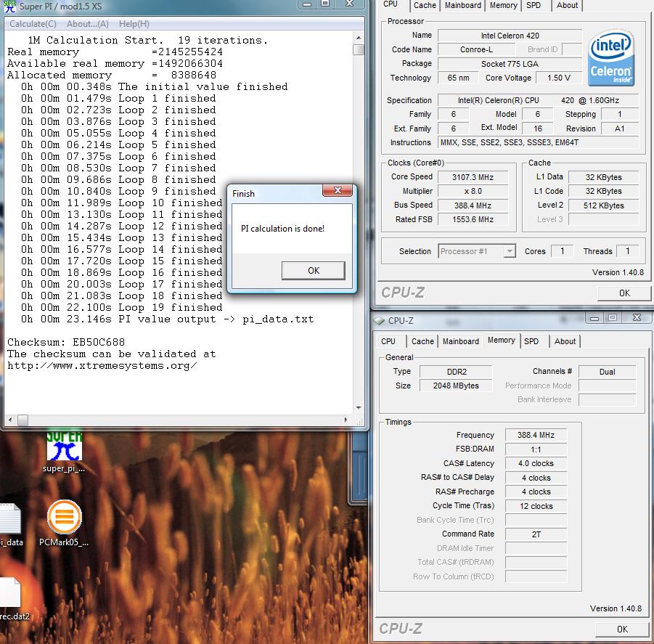
Task: Click the Conroe-L code name field
Action: point(476,49)
